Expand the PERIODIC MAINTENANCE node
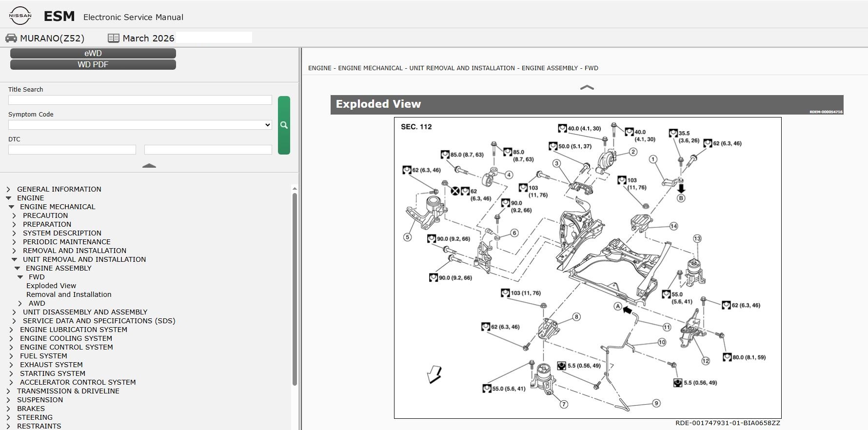 [x=14, y=242]
